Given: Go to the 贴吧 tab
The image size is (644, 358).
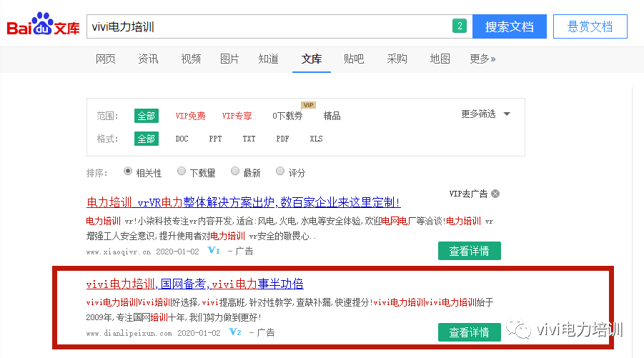Looking at the screenshot, I should tap(354, 59).
